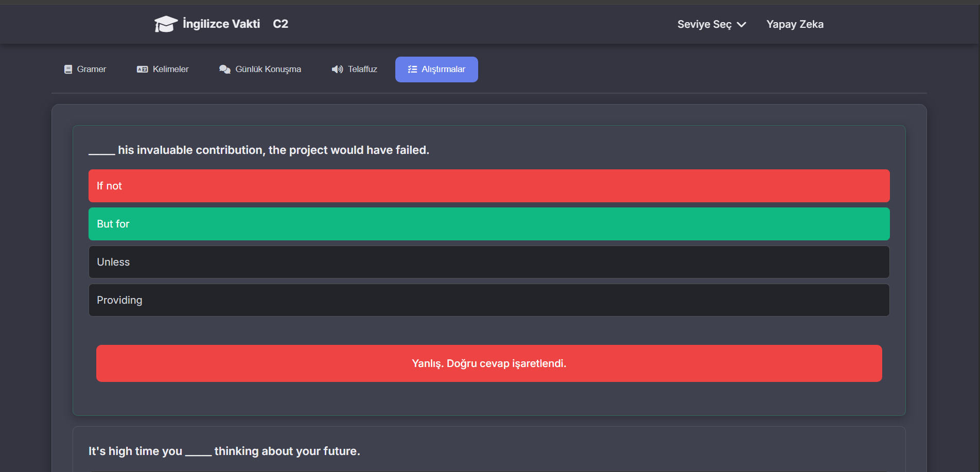Open the Yapay Zeka link
This screenshot has height=472, width=980.
[795, 24]
